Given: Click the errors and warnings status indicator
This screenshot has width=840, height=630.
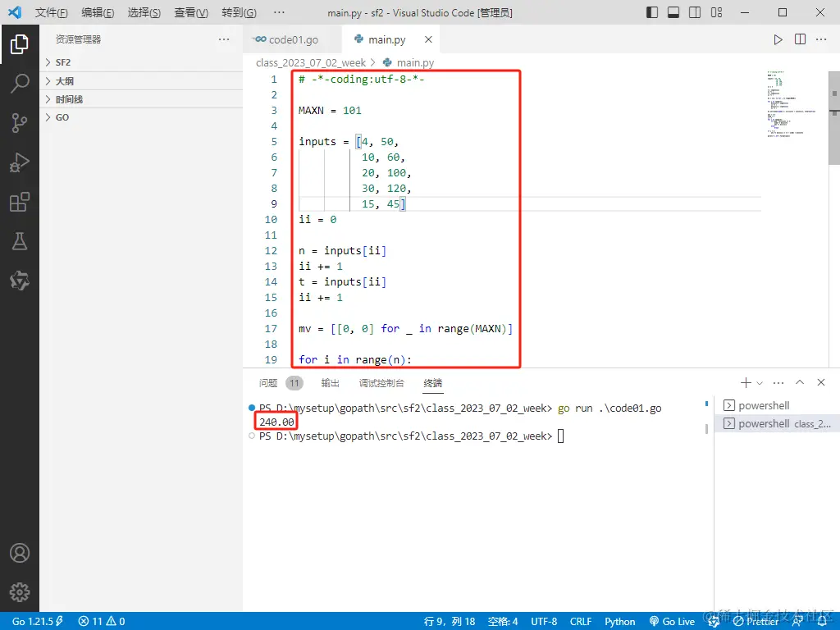Looking at the screenshot, I should pos(102,621).
